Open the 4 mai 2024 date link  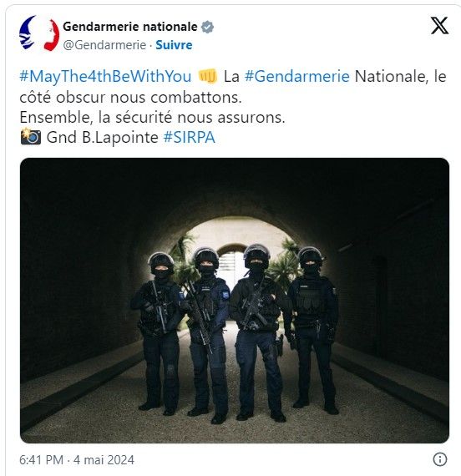point(104,459)
